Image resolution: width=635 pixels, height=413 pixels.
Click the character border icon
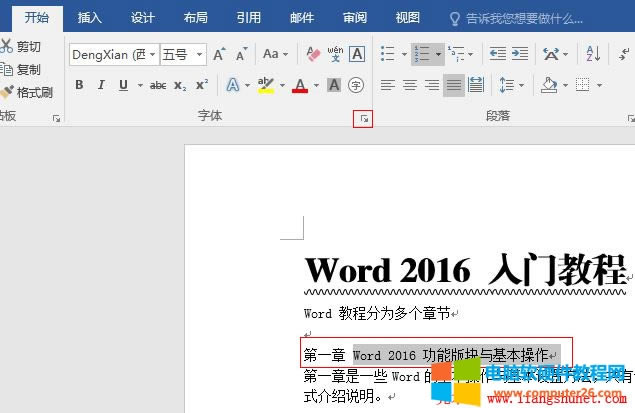(x=356, y=54)
